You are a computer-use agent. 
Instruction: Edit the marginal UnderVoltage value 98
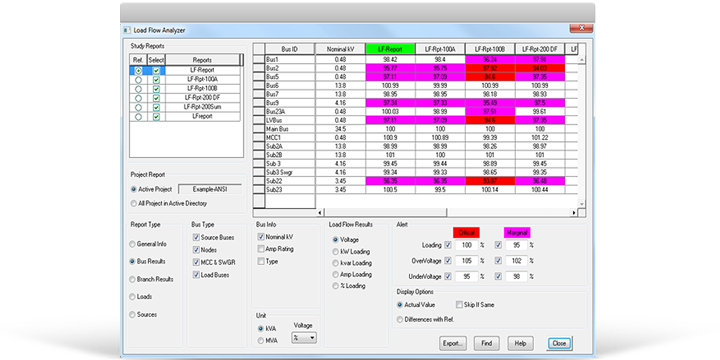[517, 276]
